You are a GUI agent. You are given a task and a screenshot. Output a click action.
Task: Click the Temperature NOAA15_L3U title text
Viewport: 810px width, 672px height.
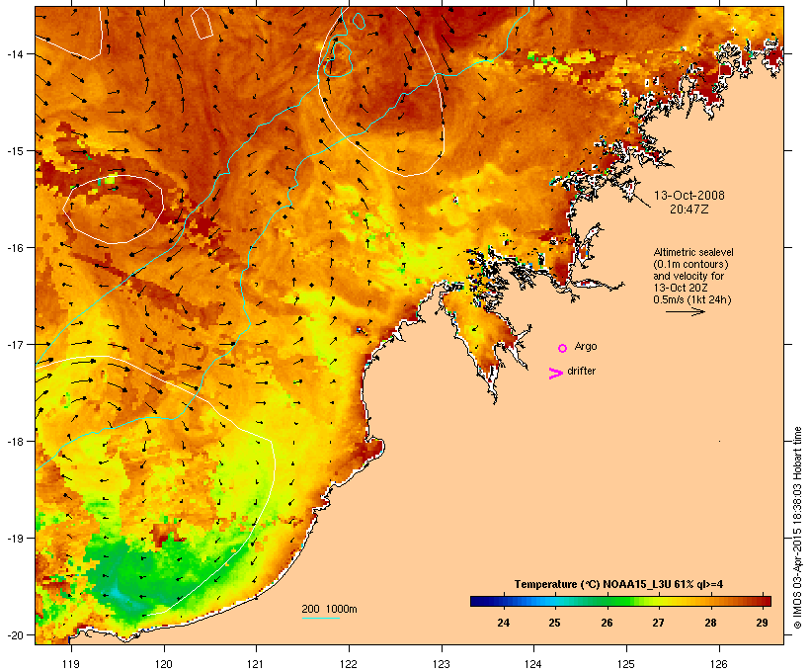pos(618,584)
